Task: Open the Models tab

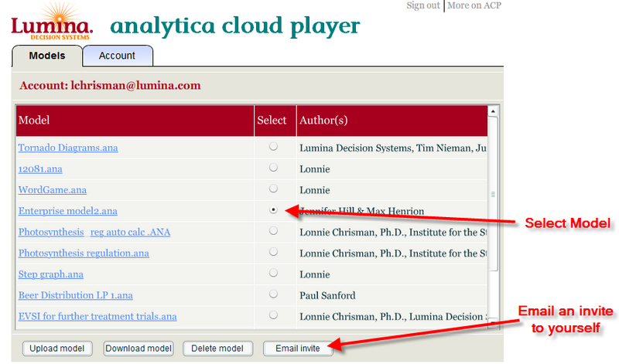Action: pyautogui.click(x=47, y=56)
